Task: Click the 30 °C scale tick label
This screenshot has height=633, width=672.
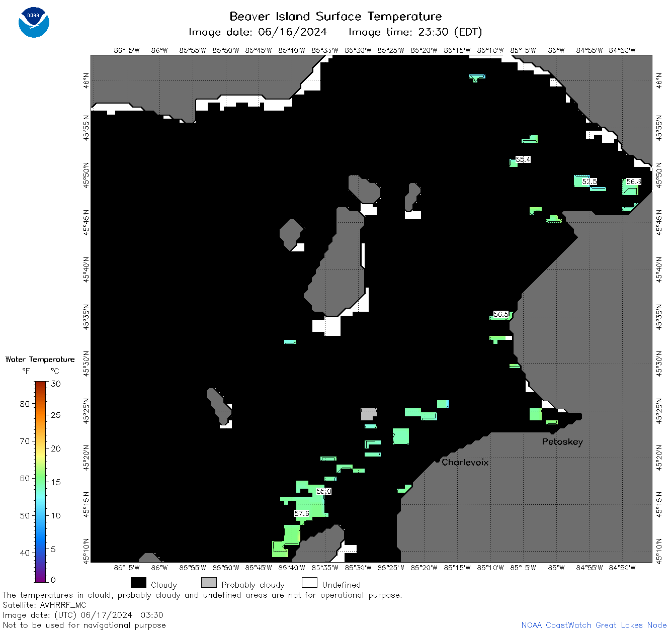Action: click(x=56, y=384)
